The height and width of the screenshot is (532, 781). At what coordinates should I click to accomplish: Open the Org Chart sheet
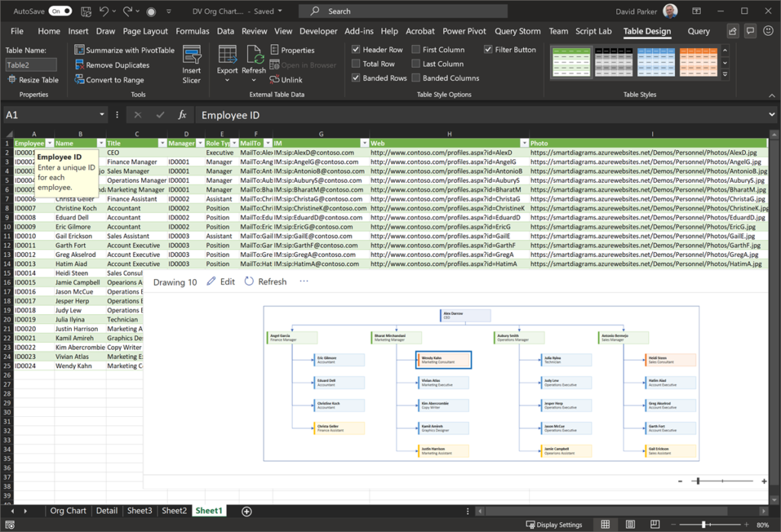click(68, 511)
